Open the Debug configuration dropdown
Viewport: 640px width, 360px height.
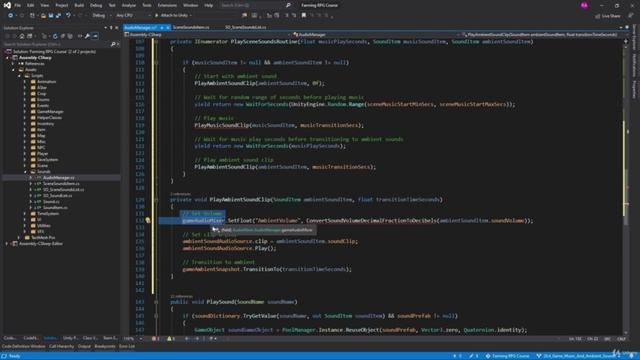pos(101,16)
